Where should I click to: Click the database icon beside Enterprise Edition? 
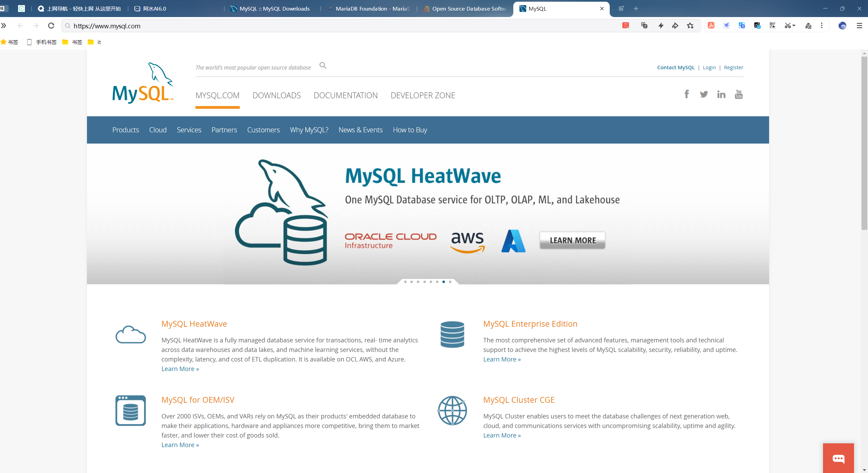[x=452, y=335]
